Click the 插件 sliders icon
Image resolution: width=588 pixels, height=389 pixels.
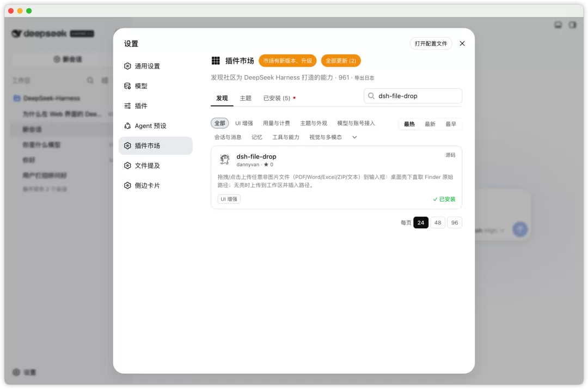(127, 106)
